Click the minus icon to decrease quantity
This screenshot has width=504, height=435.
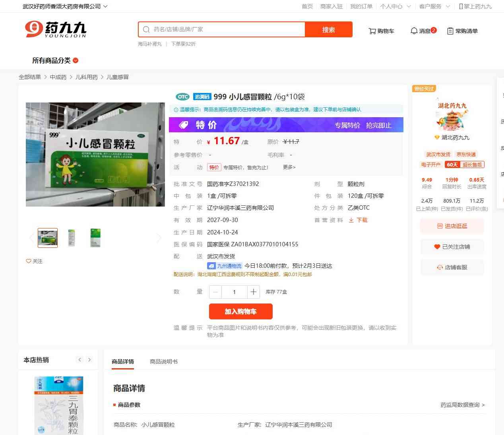point(215,292)
